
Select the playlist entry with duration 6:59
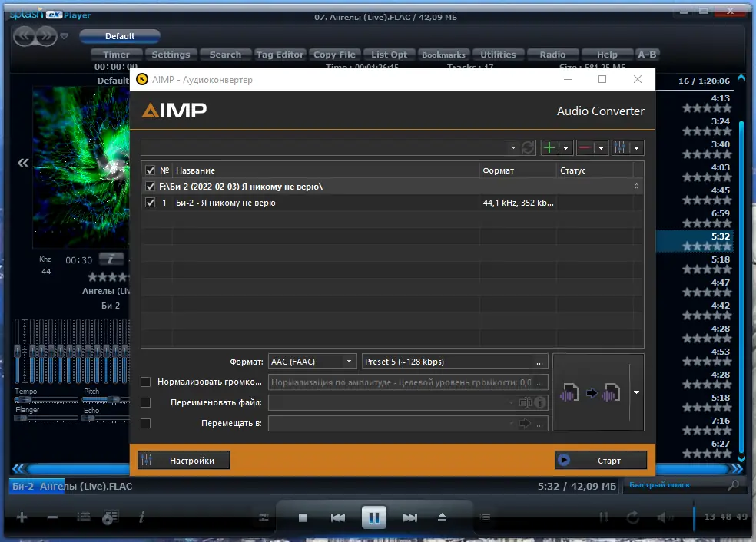[695, 218]
